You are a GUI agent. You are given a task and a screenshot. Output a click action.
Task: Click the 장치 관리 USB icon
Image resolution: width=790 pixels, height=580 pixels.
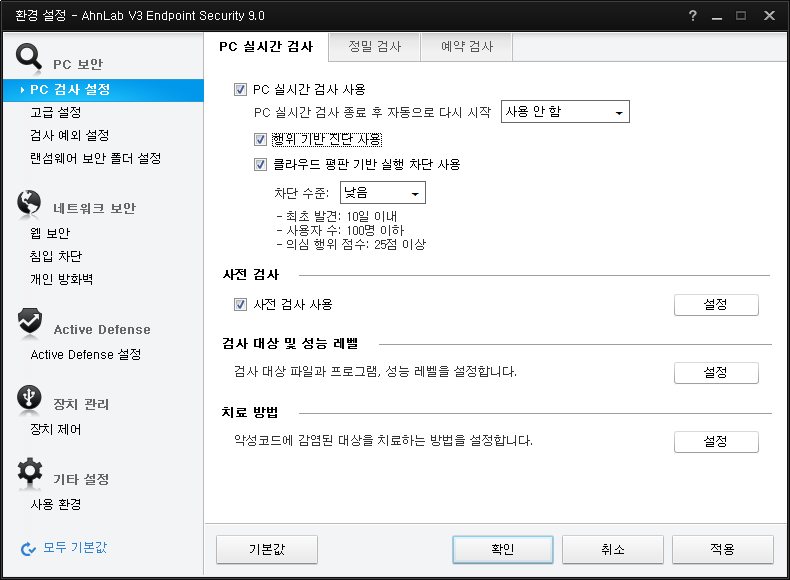pyautogui.click(x=29, y=397)
